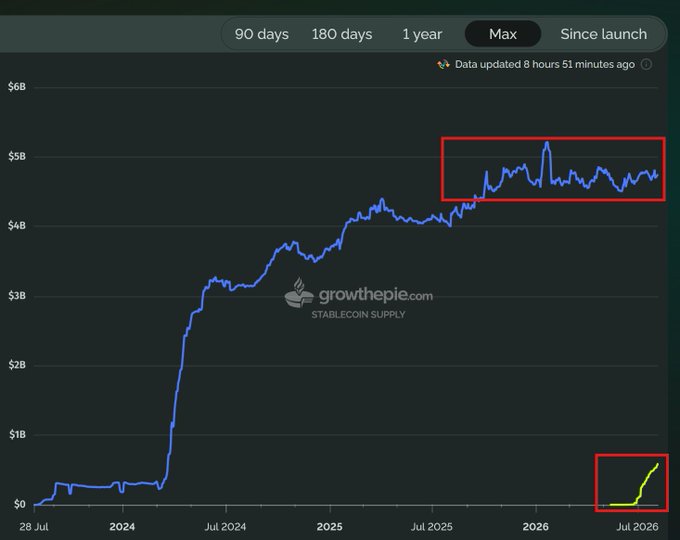Click the end of the yellow line

pyautogui.click(x=657, y=465)
